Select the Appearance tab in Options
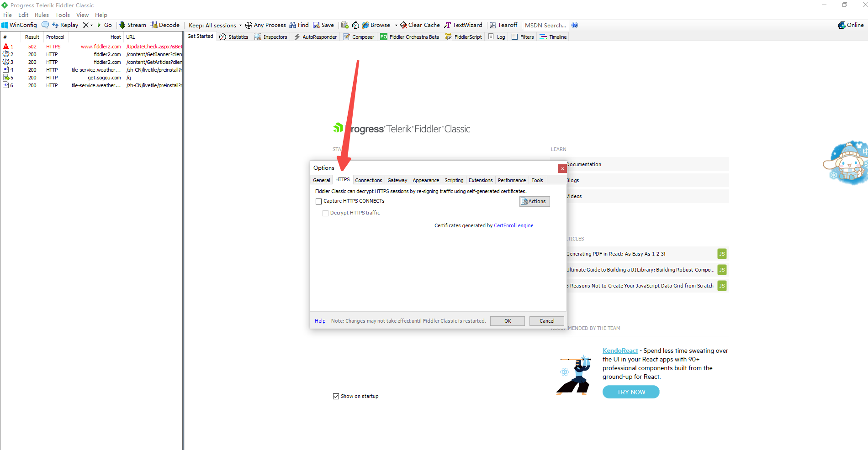This screenshot has height=450, width=868. point(426,180)
